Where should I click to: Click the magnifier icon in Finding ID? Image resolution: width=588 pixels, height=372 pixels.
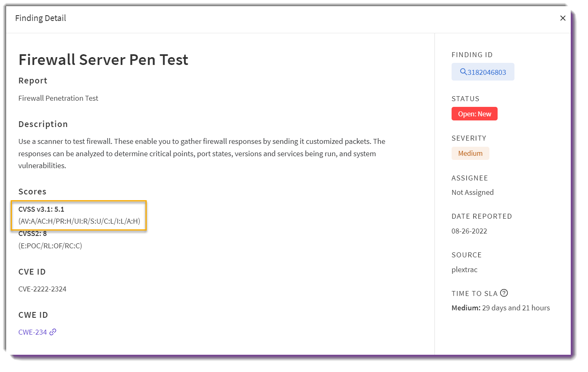pos(463,72)
